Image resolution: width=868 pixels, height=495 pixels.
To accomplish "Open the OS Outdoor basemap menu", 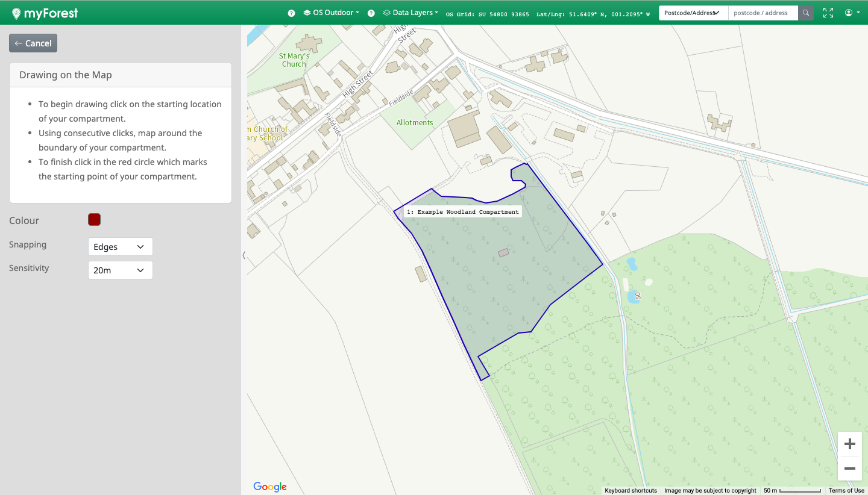I will click(x=332, y=13).
